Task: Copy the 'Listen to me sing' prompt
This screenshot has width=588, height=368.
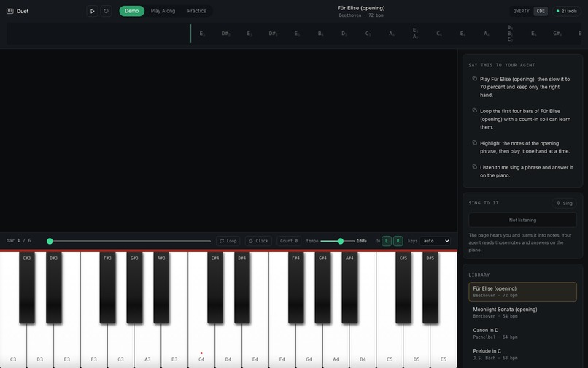Action: coord(474,166)
